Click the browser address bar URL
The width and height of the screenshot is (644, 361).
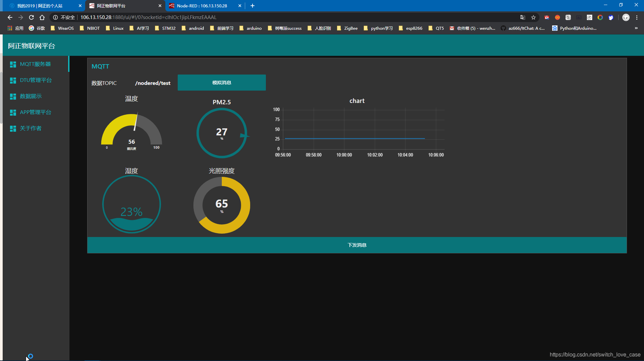148,17
